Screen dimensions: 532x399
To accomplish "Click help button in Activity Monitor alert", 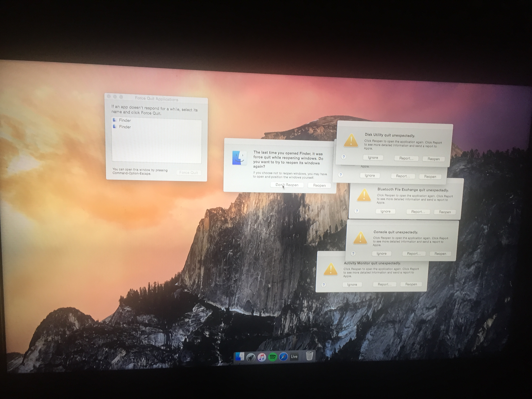I will [324, 285].
